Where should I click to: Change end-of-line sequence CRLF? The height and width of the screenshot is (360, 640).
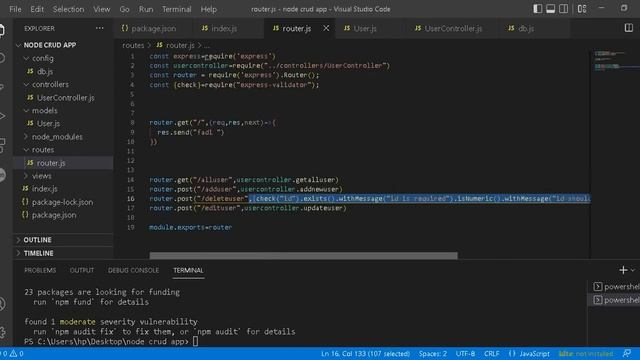pyautogui.click(x=492, y=353)
